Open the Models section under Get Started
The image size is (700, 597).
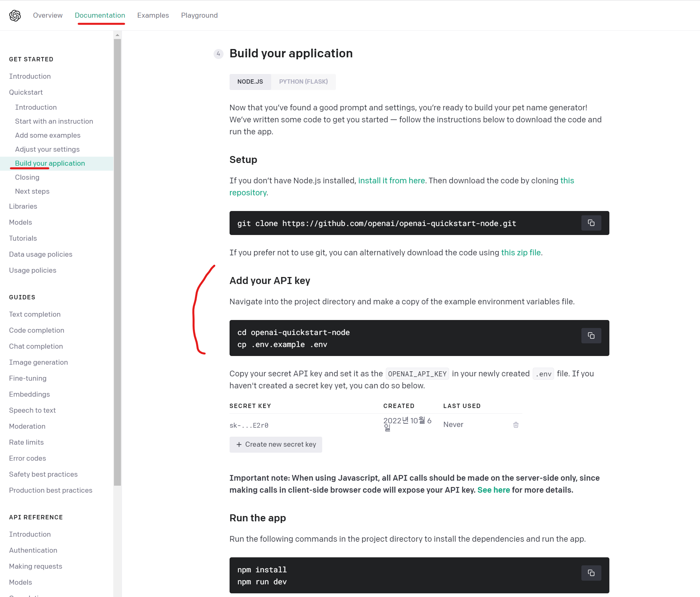[x=20, y=222]
